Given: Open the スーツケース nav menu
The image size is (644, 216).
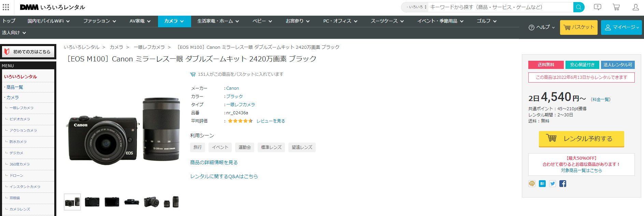Looking at the screenshot, I should (x=387, y=21).
